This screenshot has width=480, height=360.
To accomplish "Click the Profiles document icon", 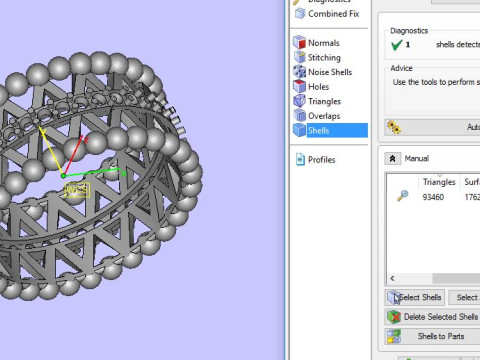I will [x=300, y=159].
